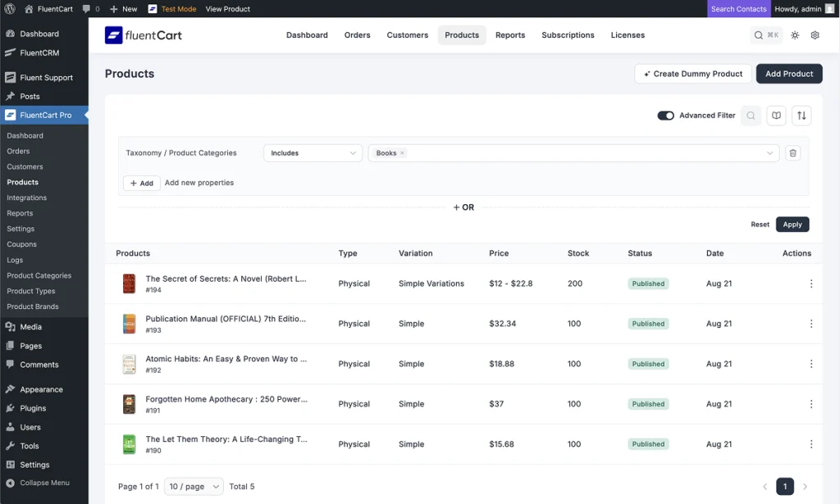Open Product Categories submenu item
This screenshot has height=504, width=840.
pos(39,275)
